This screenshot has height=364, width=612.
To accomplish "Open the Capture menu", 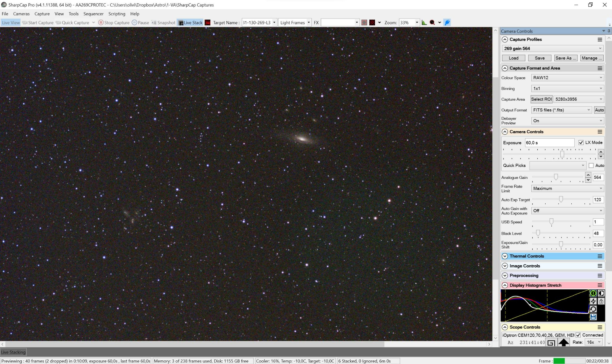I will pos(42,14).
